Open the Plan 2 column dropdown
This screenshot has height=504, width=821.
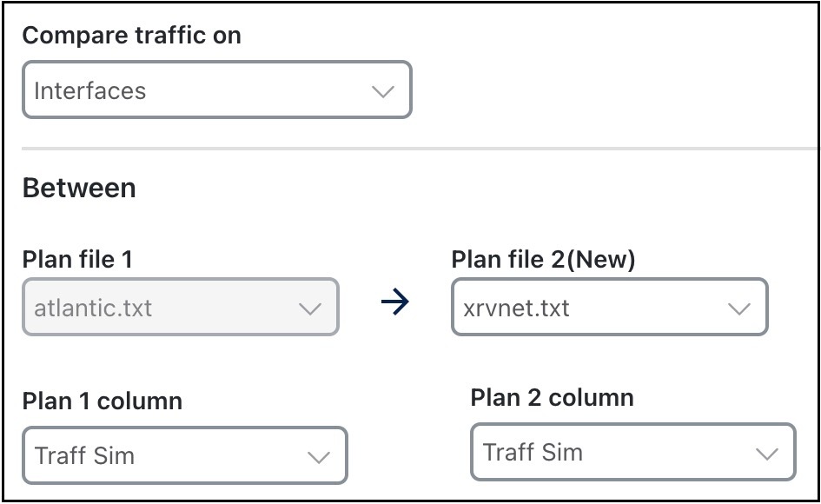click(x=632, y=452)
